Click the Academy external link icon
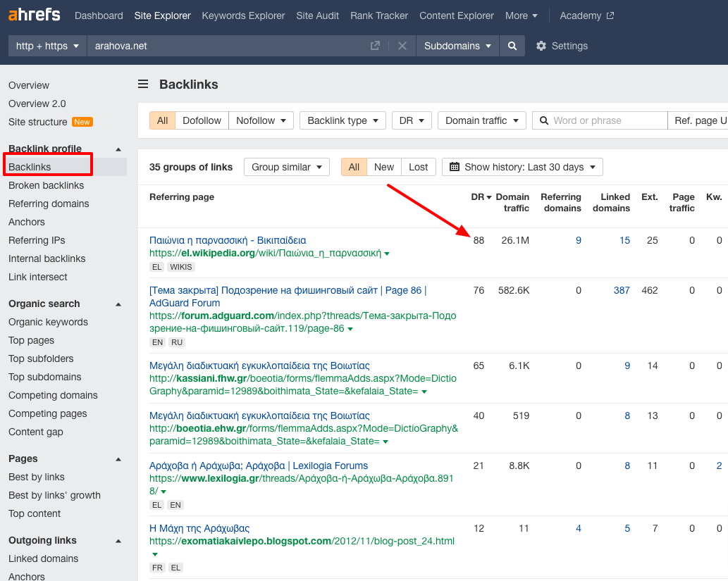 [610, 15]
